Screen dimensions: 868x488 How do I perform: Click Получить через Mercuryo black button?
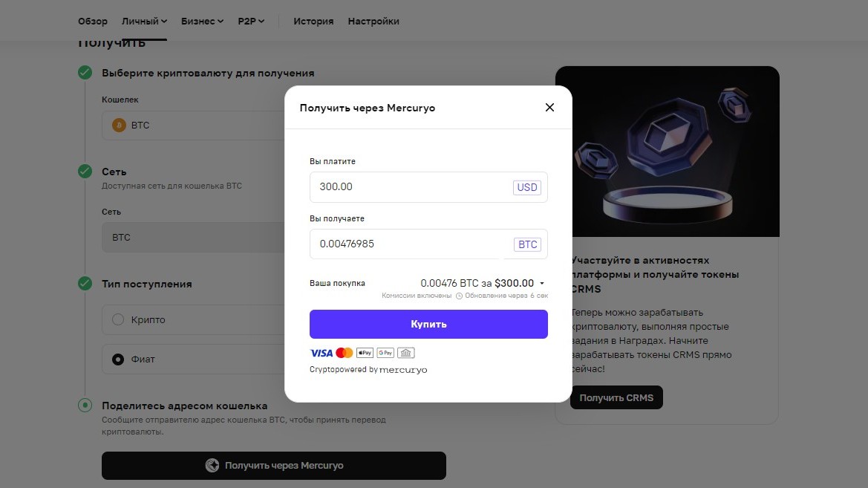[x=273, y=465]
